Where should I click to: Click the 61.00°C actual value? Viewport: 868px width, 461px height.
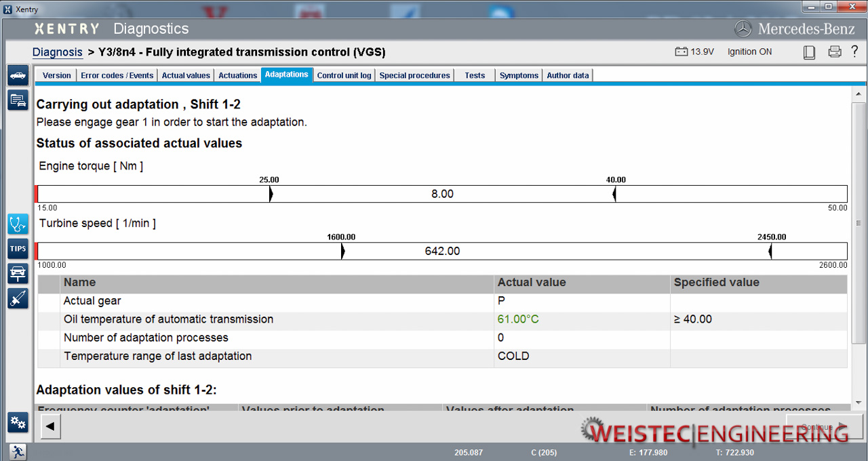[x=518, y=319]
